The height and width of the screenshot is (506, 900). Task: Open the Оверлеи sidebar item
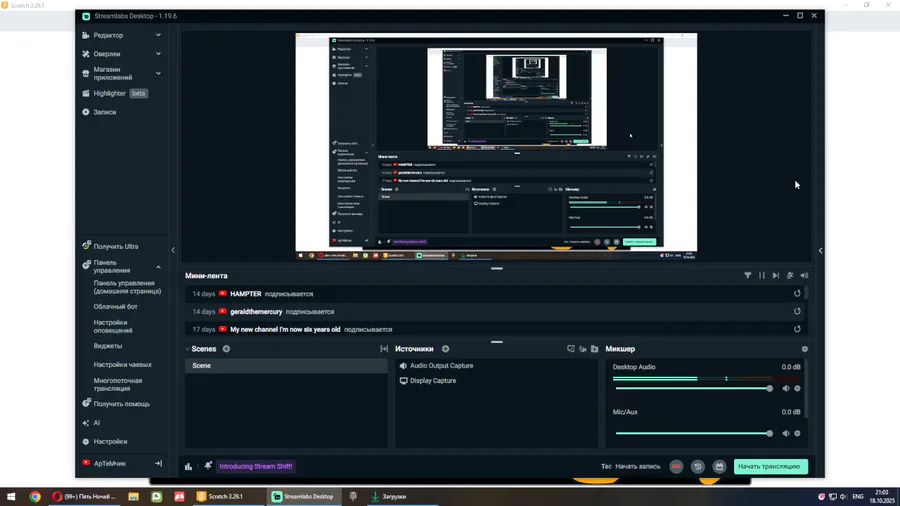click(x=107, y=54)
